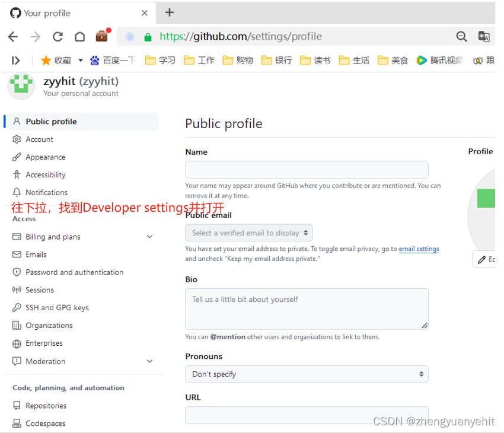This screenshot has width=504, height=433.
Task: Open Appearance settings in sidebar
Action: point(39,157)
